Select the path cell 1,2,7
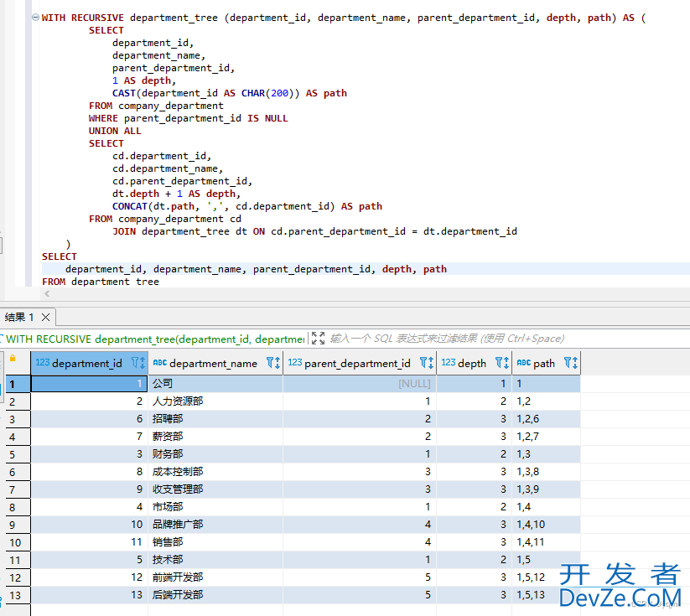The width and height of the screenshot is (690, 616). click(x=546, y=437)
